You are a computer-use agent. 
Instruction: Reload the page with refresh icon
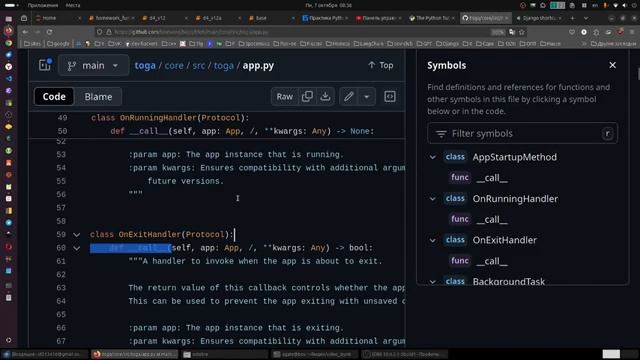(49, 32)
